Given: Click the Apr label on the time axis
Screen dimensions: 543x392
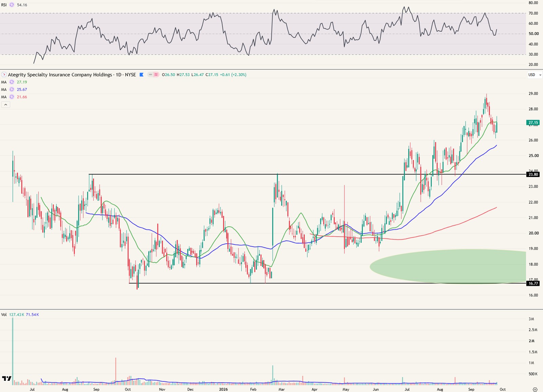Looking at the screenshot, I should (x=315, y=389).
